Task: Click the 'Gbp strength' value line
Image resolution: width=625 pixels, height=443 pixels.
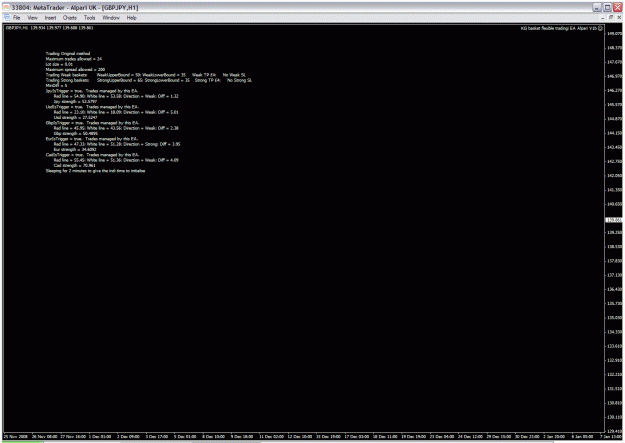Action: pyautogui.click(x=75, y=133)
